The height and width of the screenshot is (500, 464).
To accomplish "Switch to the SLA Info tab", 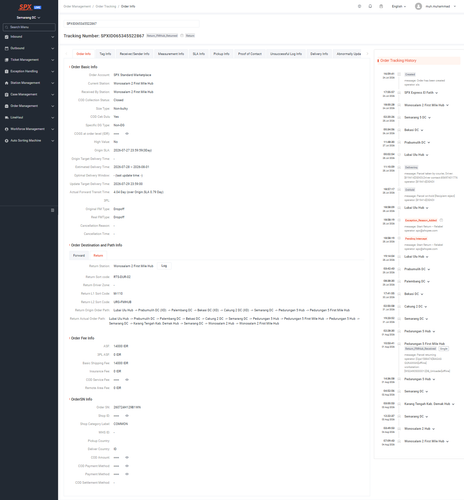I will point(199,54).
